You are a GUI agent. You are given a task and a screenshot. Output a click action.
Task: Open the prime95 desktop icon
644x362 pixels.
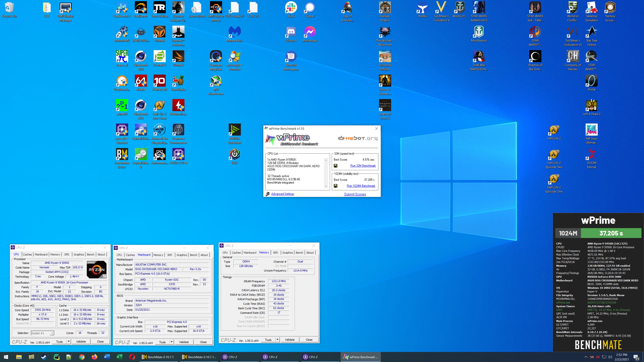[122, 108]
